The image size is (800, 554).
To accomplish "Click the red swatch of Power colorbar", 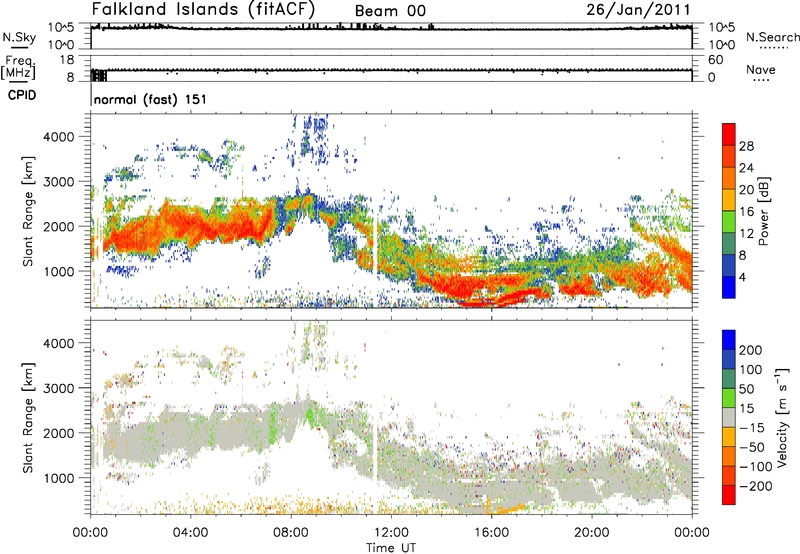I will (729, 134).
